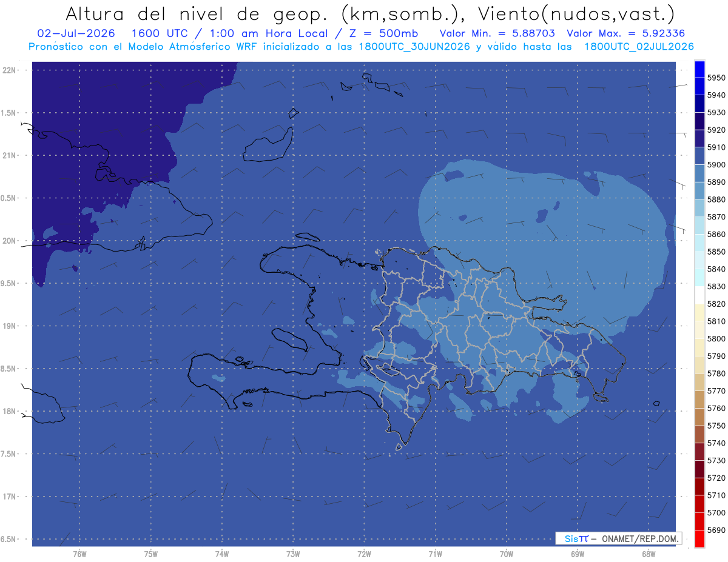Screen dimensions: 728x562
Task: Click the '74W' longitude label
Action: (222, 553)
